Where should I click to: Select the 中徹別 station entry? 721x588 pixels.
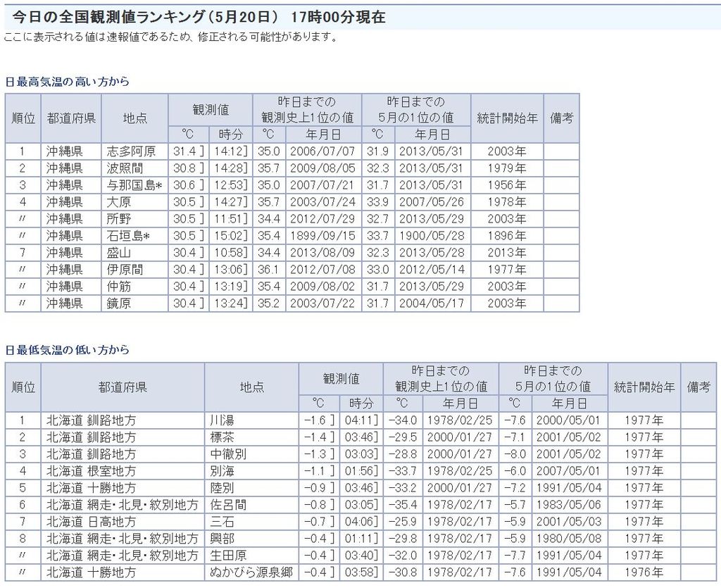point(227,454)
